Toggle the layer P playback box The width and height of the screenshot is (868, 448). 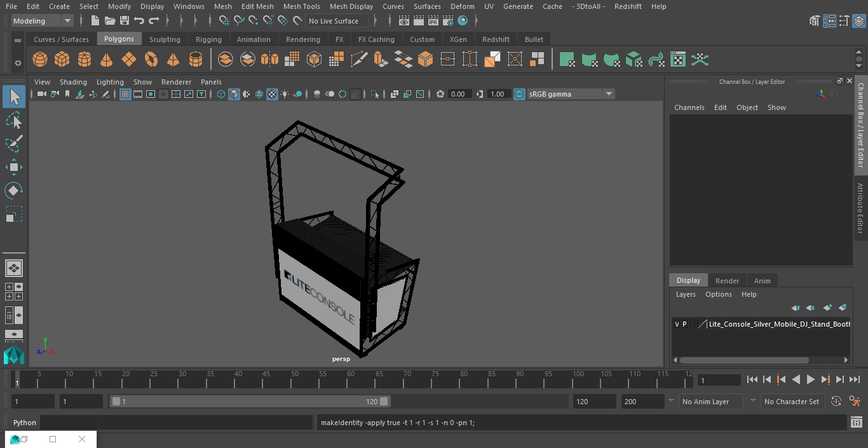(684, 324)
